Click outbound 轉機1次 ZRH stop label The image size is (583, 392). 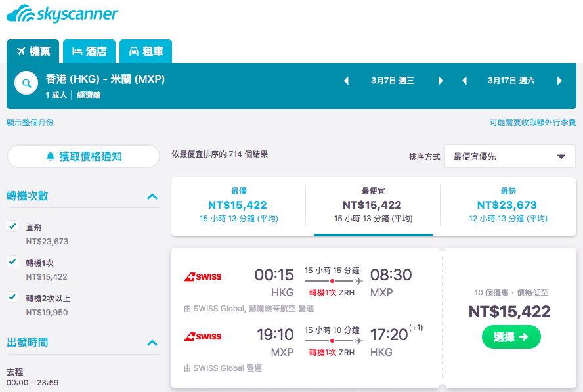click(332, 293)
